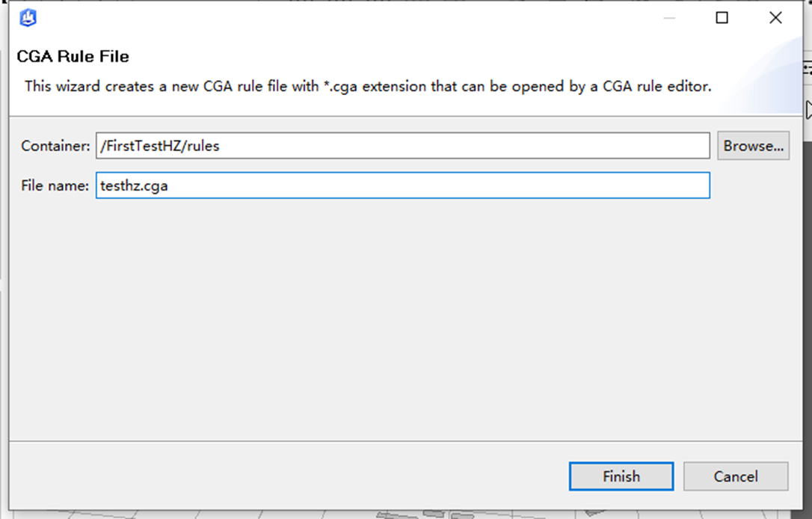Image resolution: width=812 pixels, height=519 pixels.
Task: Click the partially hidden toolbar icon behind dialog
Action: (x=808, y=68)
